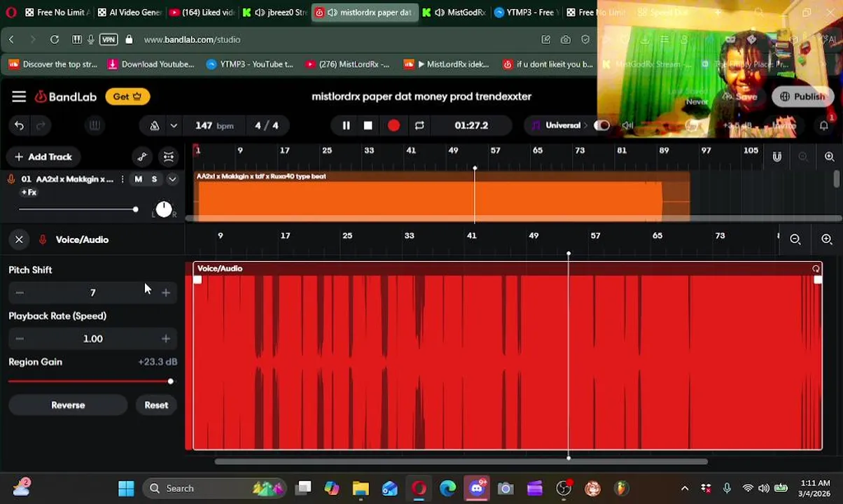The height and width of the screenshot is (504, 843).
Task: Click the track 01 volume slider handle
Action: point(135,209)
